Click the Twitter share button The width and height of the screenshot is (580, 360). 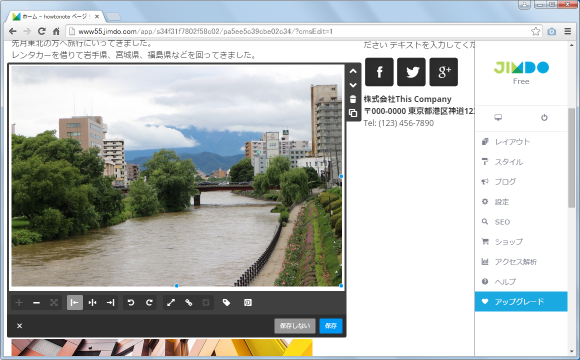pyautogui.click(x=411, y=72)
